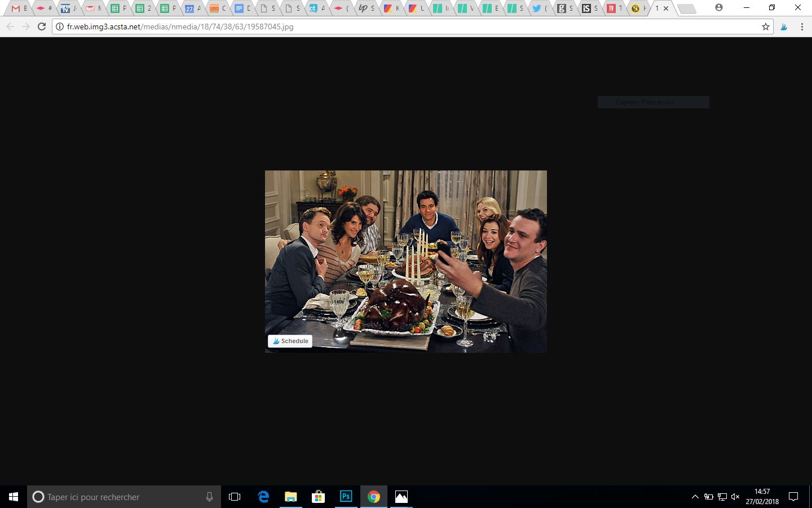Open the Windows Start menu
Screen dimensions: 812x508
coord(14,497)
